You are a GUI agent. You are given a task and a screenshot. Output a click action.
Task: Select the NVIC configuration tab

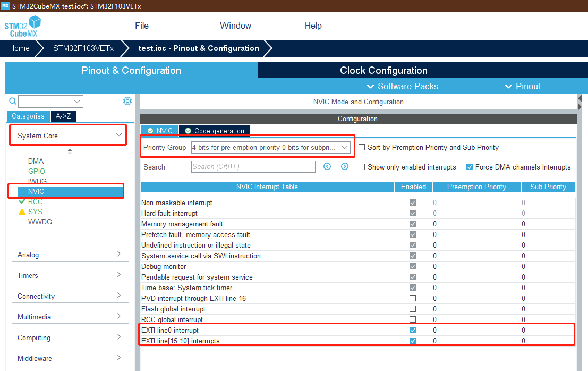pyautogui.click(x=160, y=131)
